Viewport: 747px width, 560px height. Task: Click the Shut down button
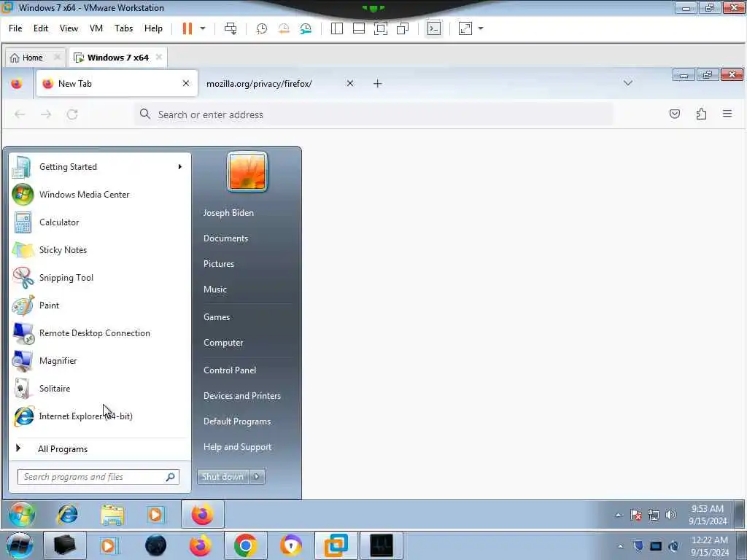tap(223, 477)
